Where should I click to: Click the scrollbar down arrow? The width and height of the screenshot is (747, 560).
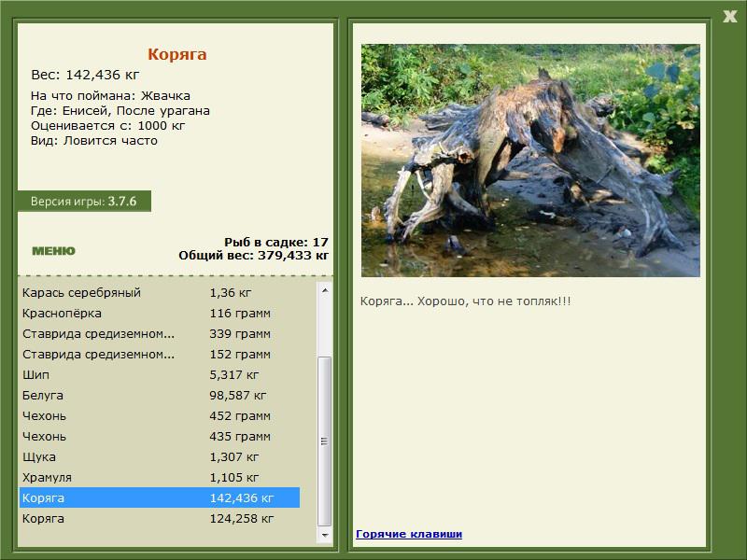pyautogui.click(x=324, y=535)
